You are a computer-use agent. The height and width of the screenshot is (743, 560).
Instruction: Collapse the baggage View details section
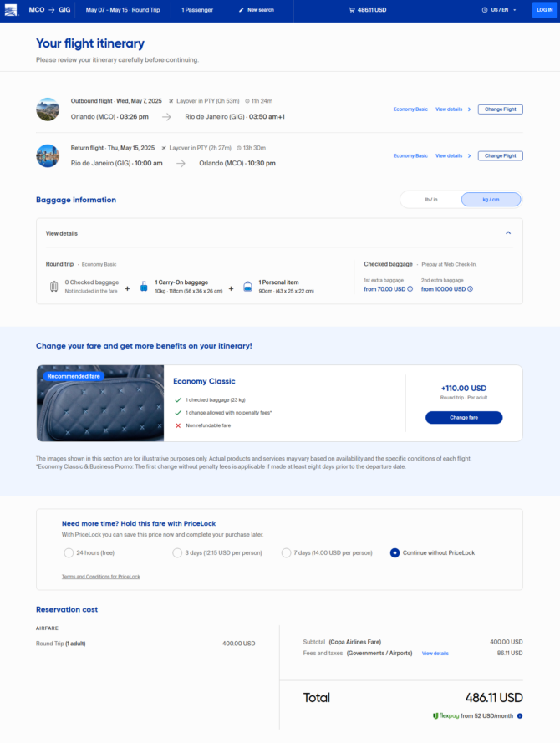click(508, 232)
